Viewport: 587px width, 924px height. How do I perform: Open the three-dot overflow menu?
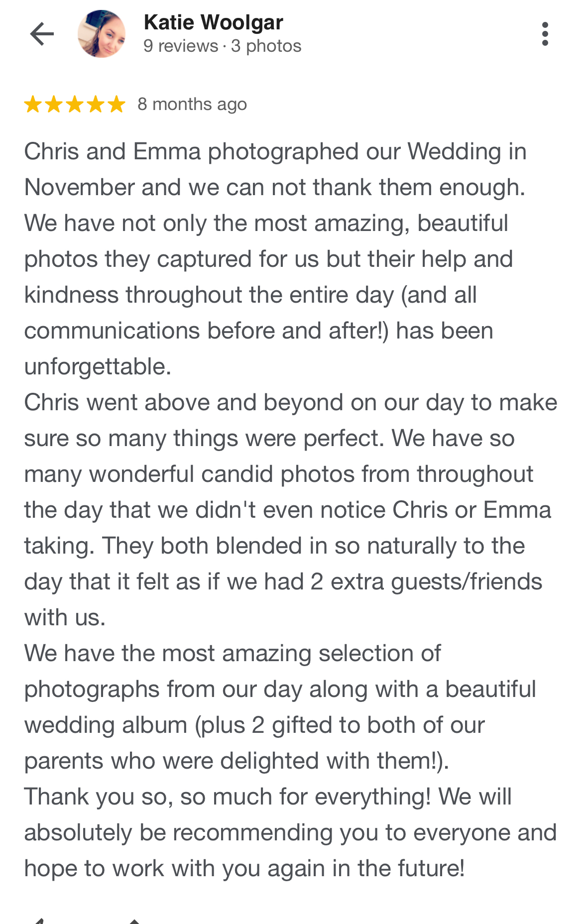point(545,34)
